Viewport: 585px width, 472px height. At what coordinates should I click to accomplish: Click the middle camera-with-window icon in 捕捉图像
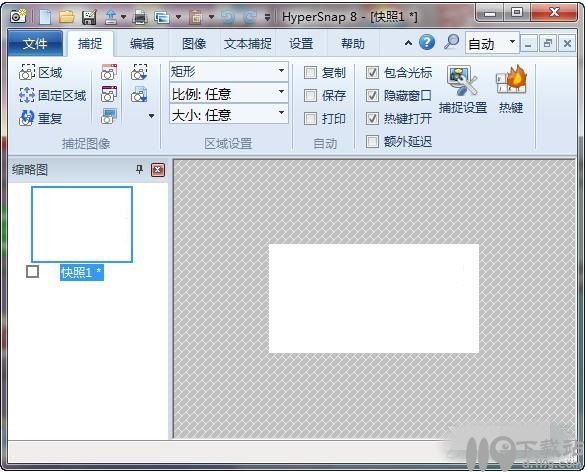point(109,94)
